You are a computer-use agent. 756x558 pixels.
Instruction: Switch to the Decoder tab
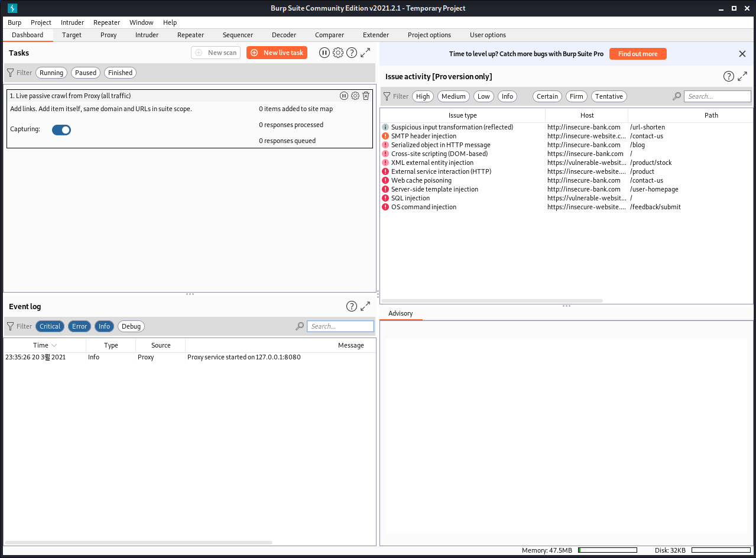(284, 35)
